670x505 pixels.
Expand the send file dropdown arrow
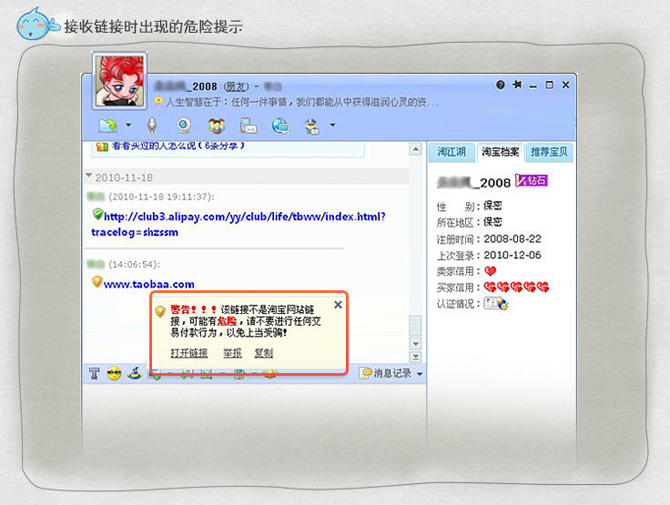[x=128, y=125]
